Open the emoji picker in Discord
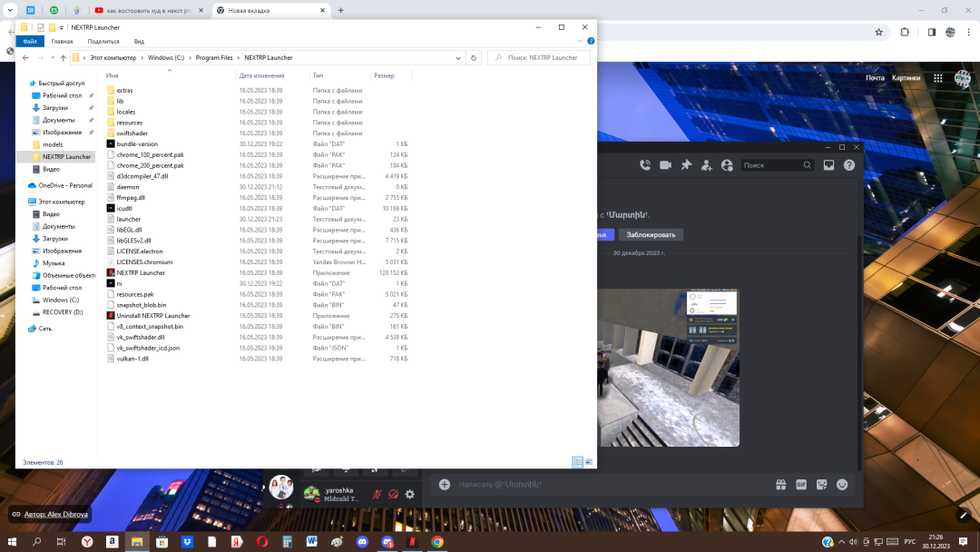This screenshot has height=552, width=980. [x=842, y=485]
